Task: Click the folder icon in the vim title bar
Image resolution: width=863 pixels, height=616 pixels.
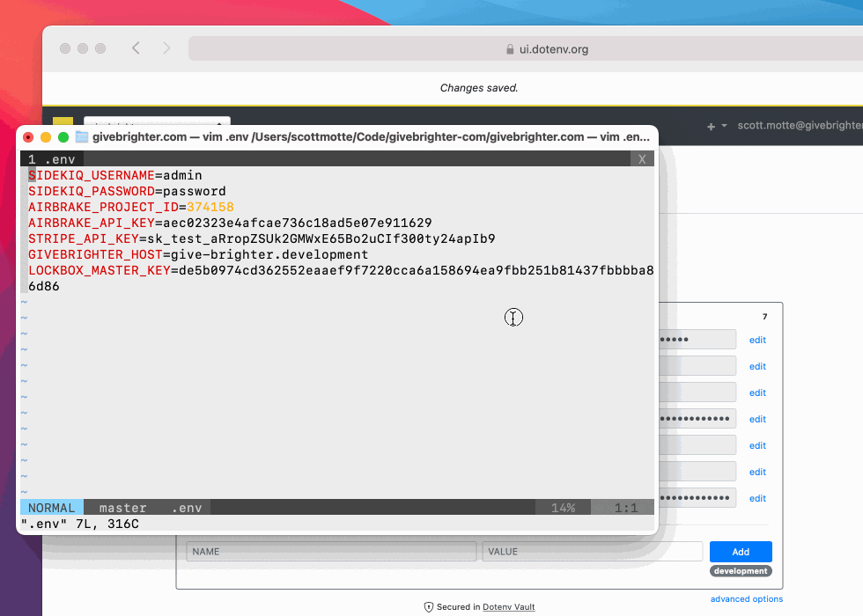Action: (x=82, y=137)
